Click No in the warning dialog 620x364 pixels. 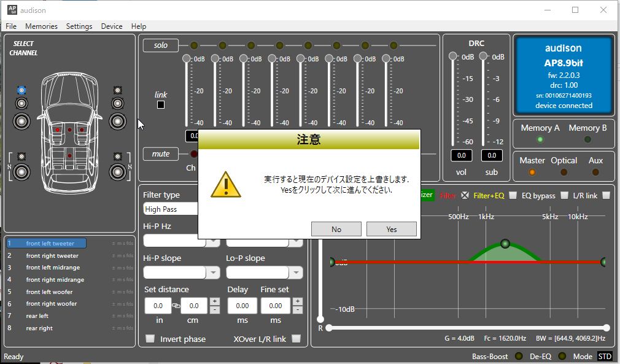pos(336,229)
